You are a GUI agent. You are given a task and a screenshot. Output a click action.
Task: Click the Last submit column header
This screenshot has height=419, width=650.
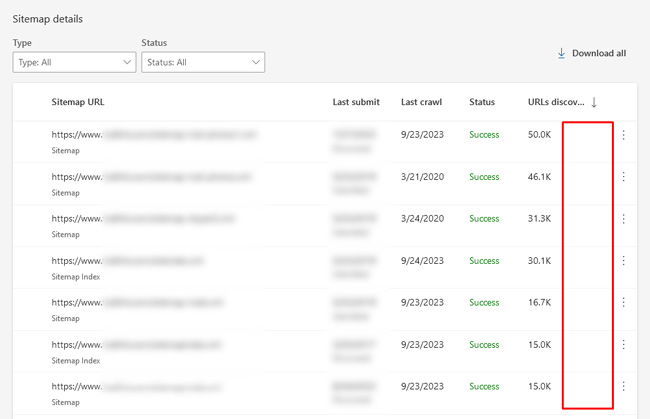point(356,102)
